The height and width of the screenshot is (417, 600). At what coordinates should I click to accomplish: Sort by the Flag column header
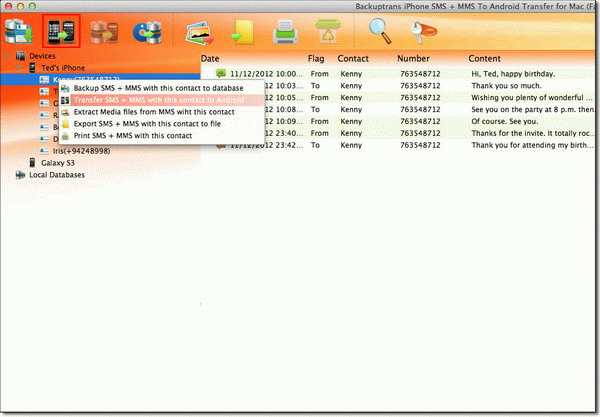(316, 59)
